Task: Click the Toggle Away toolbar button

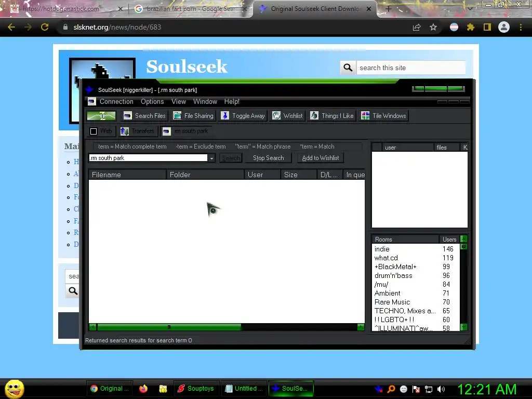Action: click(x=243, y=116)
